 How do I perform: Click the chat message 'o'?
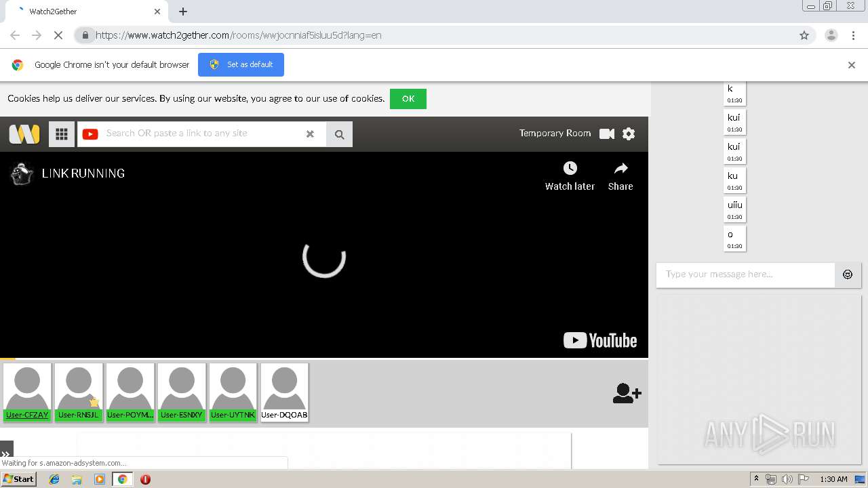pyautogui.click(x=735, y=239)
